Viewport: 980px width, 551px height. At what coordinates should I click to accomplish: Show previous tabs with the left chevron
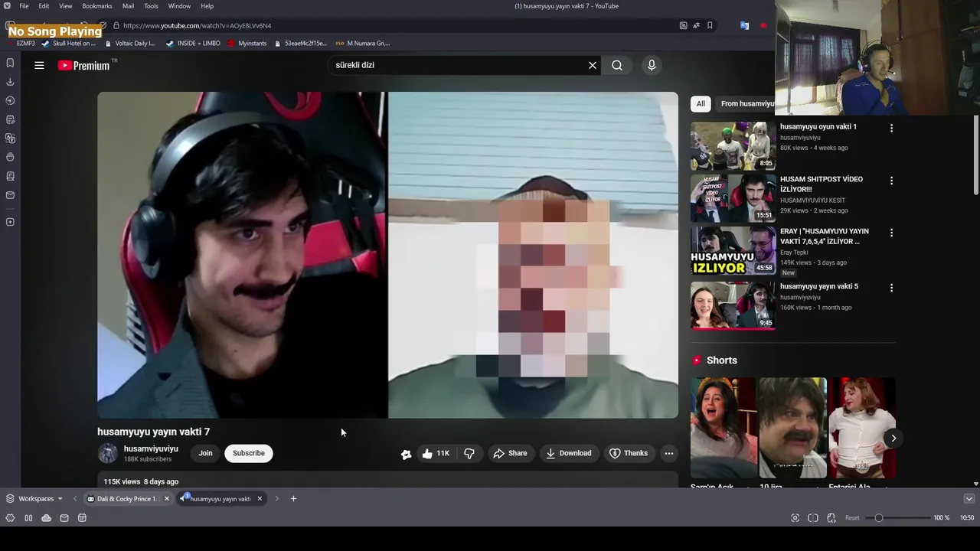click(x=75, y=498)
